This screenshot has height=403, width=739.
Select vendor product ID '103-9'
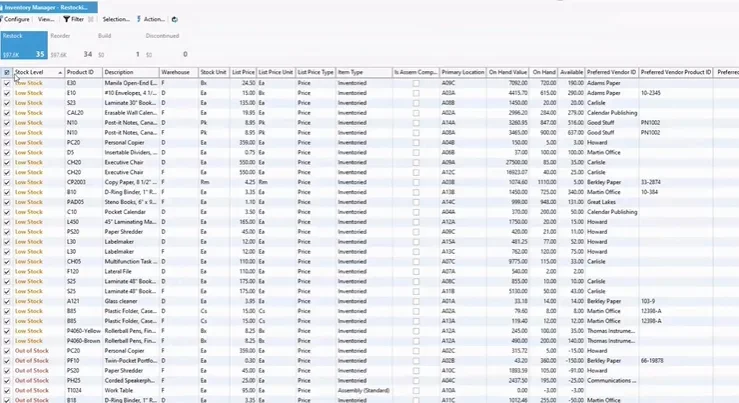(x=676, y=301)
